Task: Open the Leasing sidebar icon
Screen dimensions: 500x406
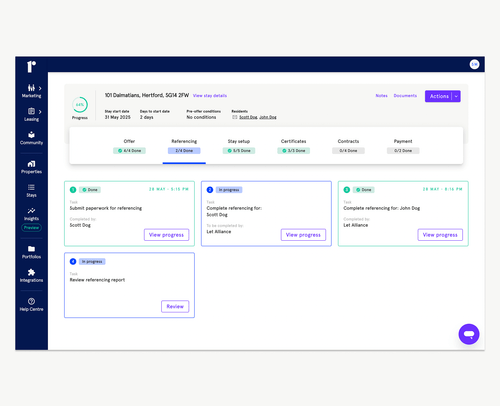Action: pyautogui.click(x=31, y=111)
